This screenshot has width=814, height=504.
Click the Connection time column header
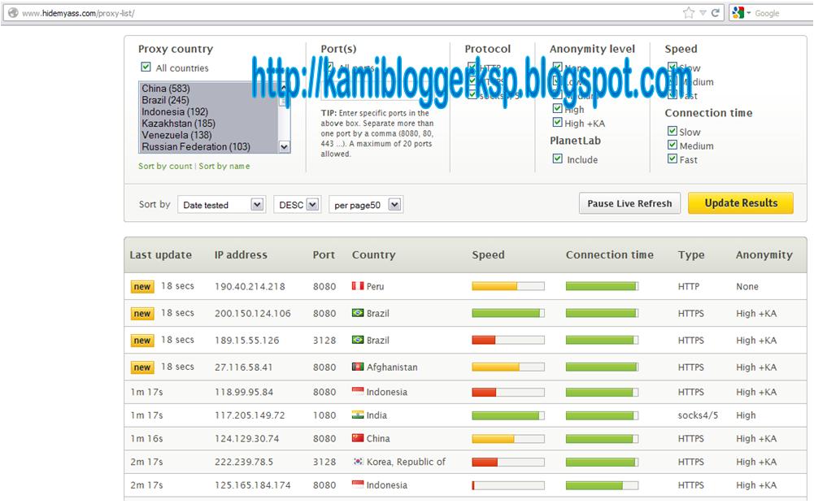tap(609, 255)
